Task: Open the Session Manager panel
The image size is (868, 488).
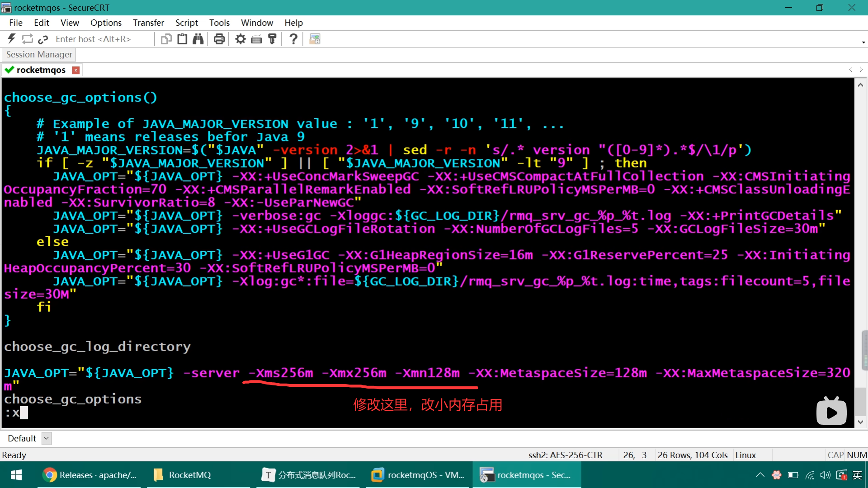Action: click(39, 54)
